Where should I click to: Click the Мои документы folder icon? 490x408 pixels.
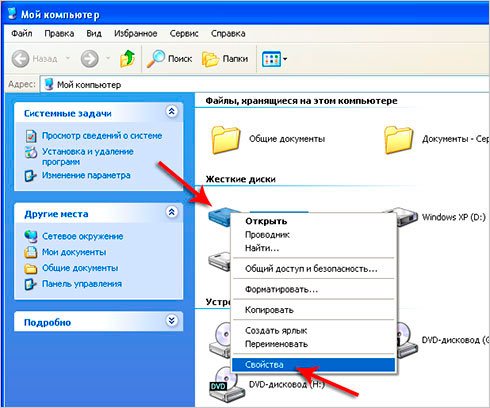[30, 252]
